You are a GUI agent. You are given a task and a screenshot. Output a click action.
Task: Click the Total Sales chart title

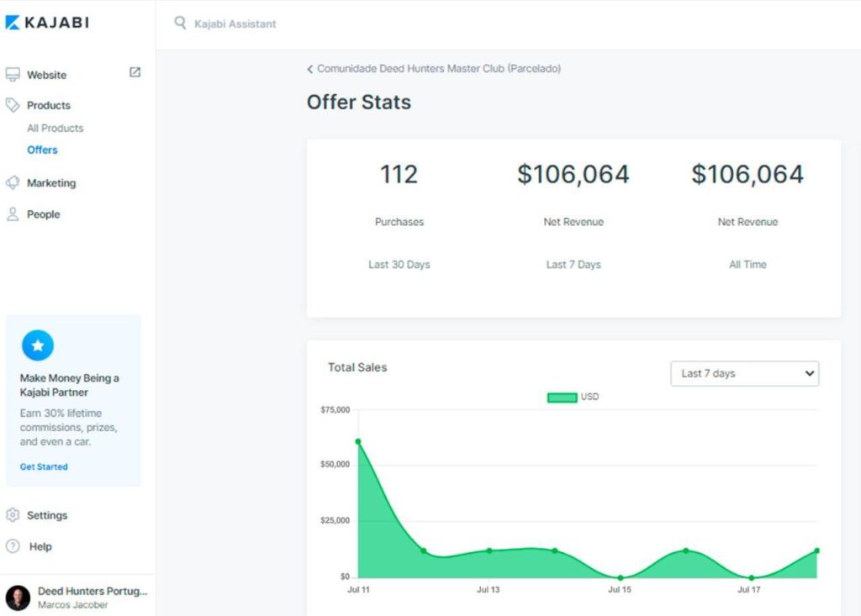pos(357,367)
